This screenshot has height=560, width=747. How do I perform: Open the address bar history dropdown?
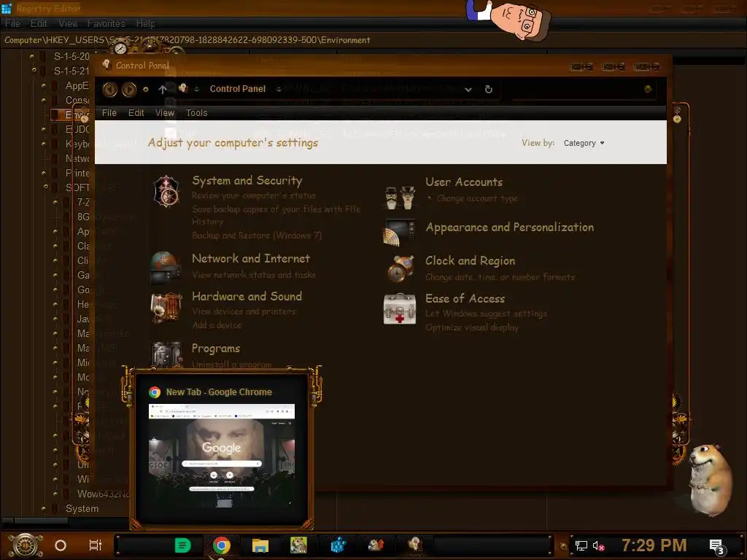click(468, 90)
